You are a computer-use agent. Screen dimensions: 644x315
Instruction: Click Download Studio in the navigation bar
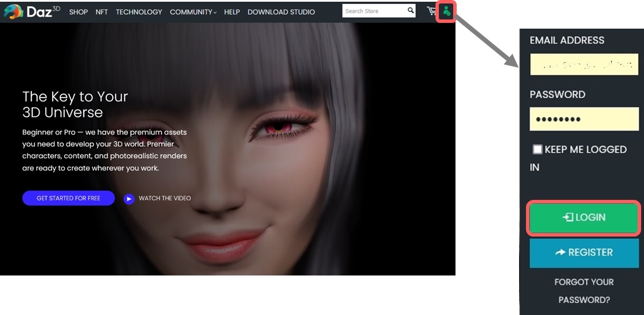pos(281,12)
